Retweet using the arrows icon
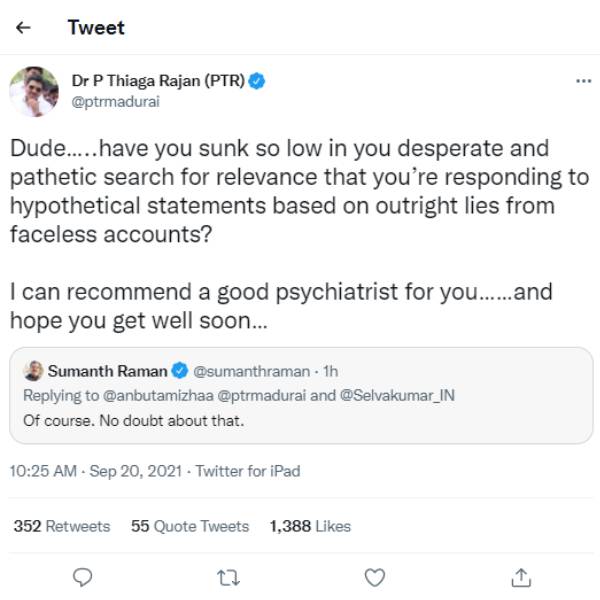The height and width of the screenshot is (600, 600). (228, 576)
